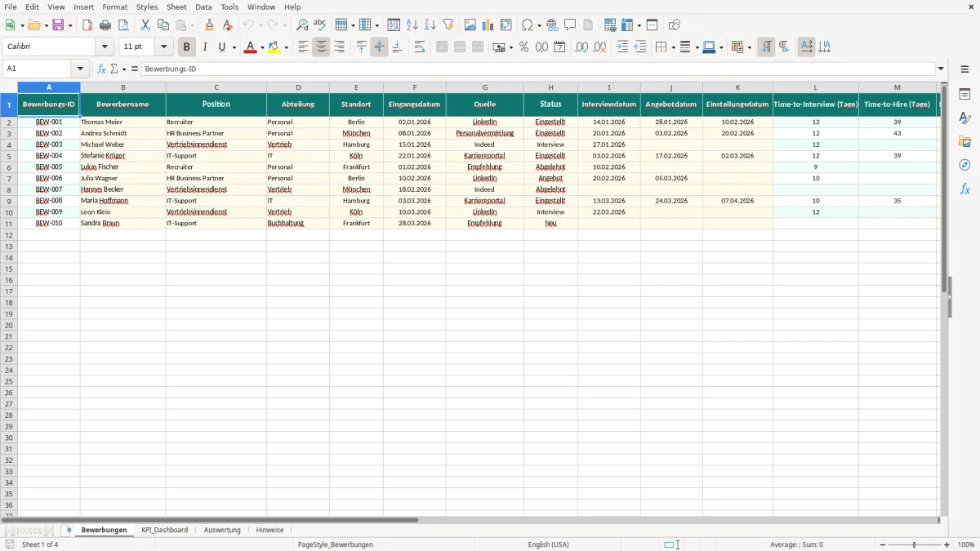Toggle Align Right

point(339,47)
